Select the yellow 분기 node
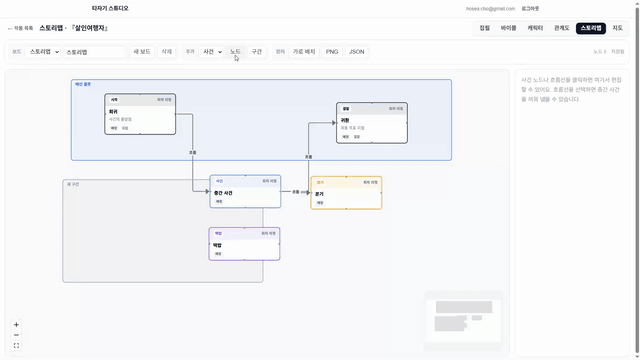 pyautogui.click(x=346, y=193)
